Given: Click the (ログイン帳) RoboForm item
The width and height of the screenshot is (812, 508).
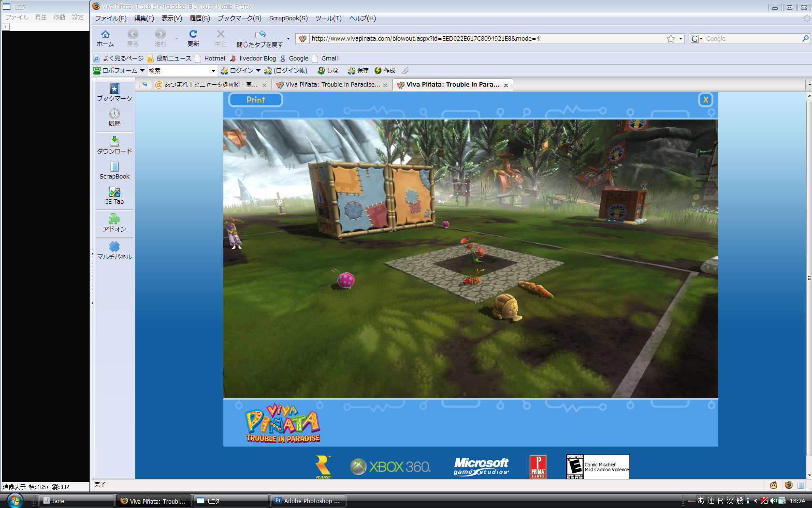Looking at the screenshot, I should click(x=286, y=71).
